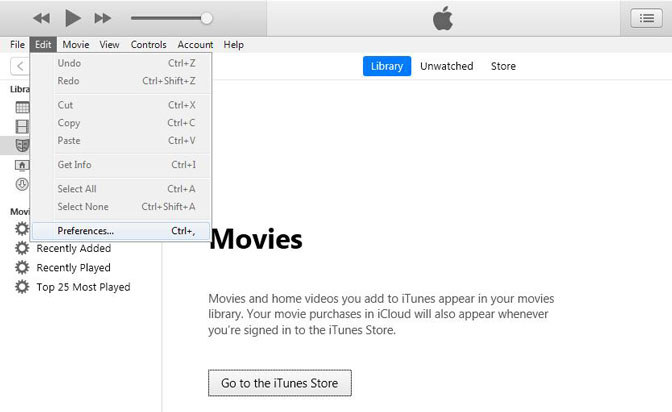This screenshot has height=412, width=672.
Task: Switch to the Unwatched tab
Action: (447, 66)
